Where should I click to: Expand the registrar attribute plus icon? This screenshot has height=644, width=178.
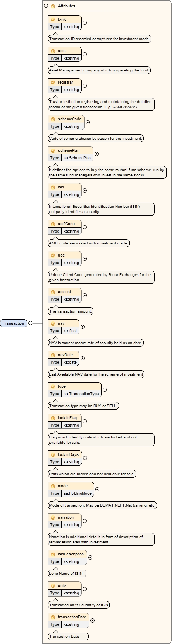85,86
